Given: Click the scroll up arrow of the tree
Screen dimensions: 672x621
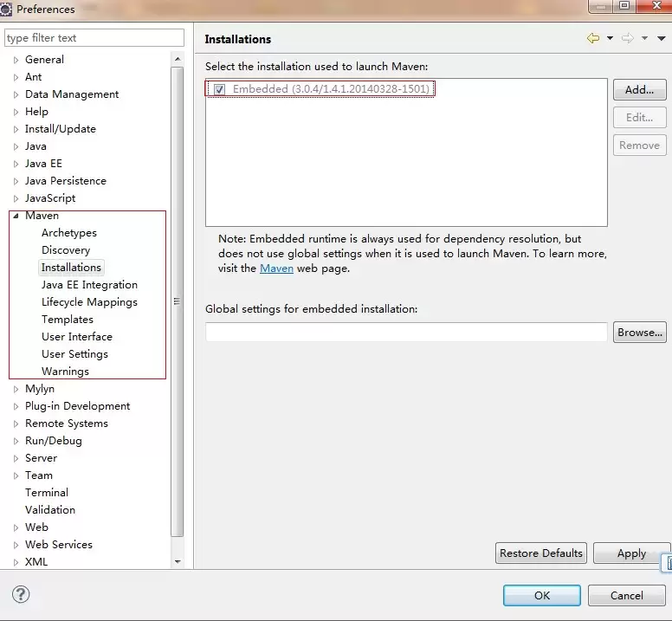Looking at the screenshot, I should (x=178, y=59).
